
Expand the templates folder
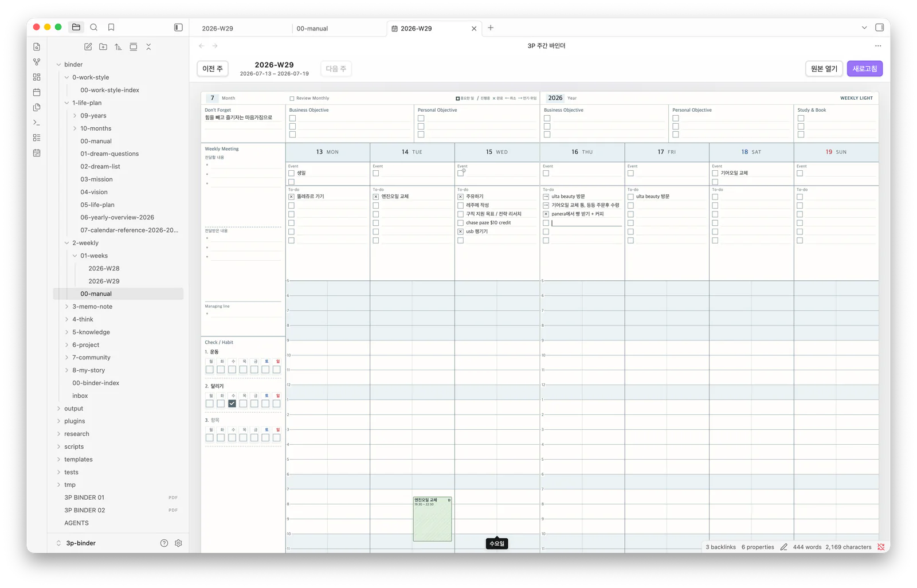pyautogui.click(x=79, y=460)
